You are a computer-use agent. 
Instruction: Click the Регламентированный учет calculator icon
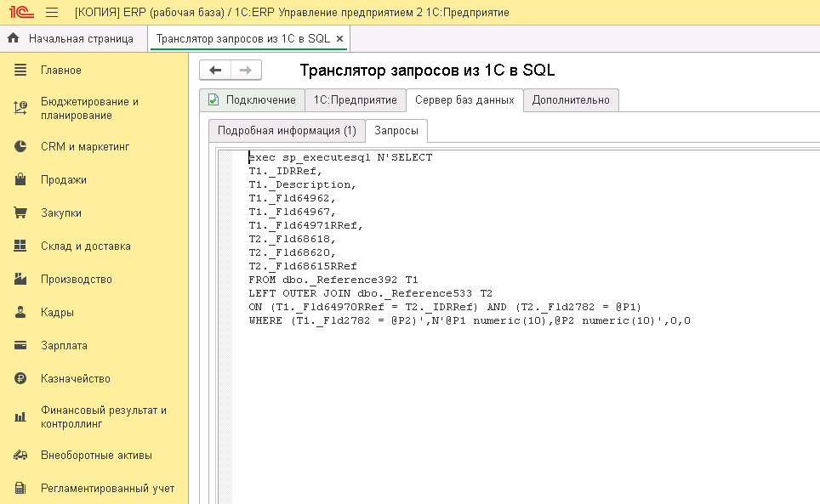[x=20, y=488]
